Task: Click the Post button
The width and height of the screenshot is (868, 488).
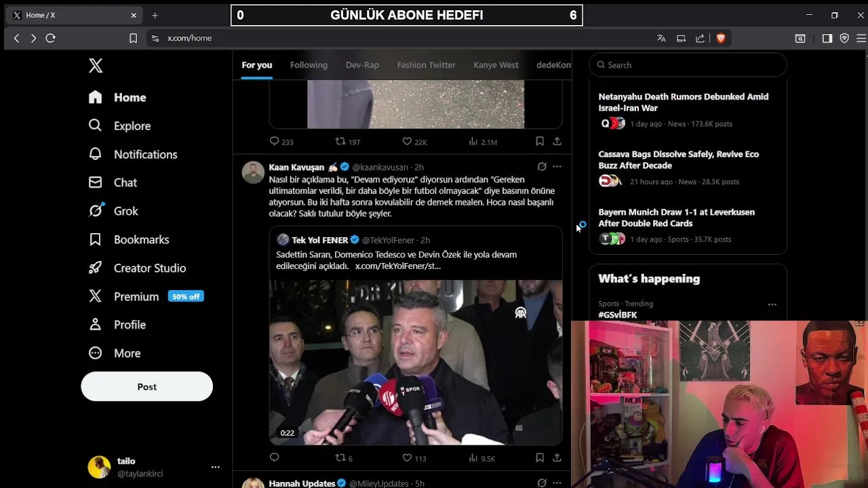Action: click(x=146, y=387)
